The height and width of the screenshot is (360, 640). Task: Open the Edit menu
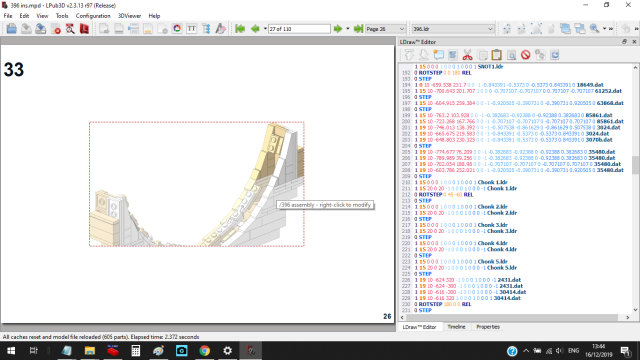24,16
